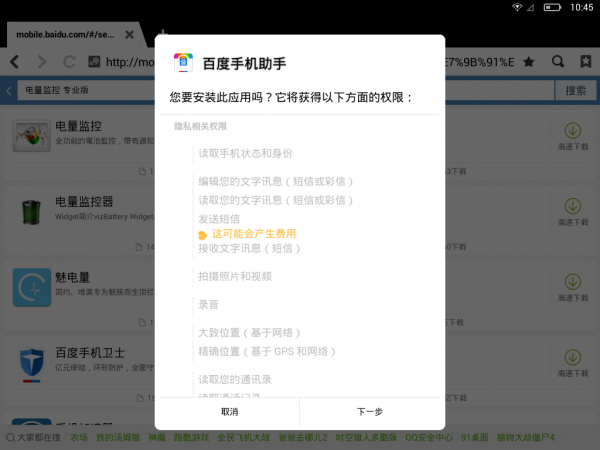Viewport: 600px width, 450px height.
Task: Tap 高速下载 icon for 电量监控器
Action: point(572,207)
